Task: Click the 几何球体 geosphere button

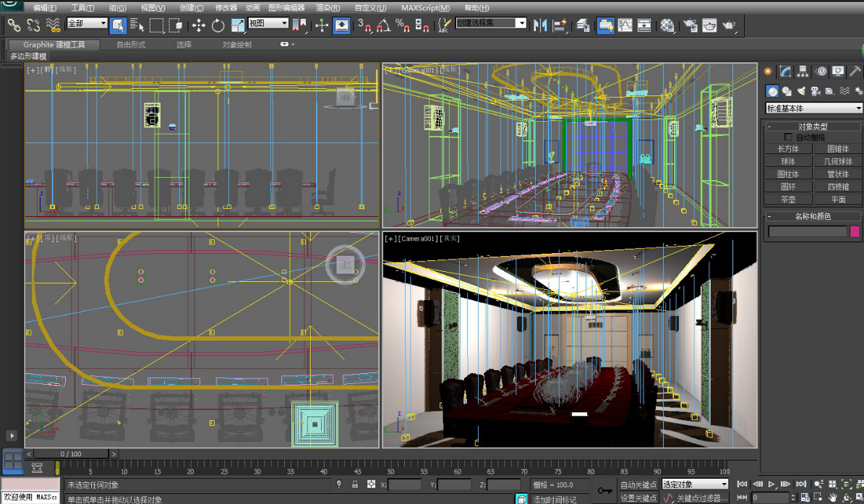Action: (x=837, y=161)
